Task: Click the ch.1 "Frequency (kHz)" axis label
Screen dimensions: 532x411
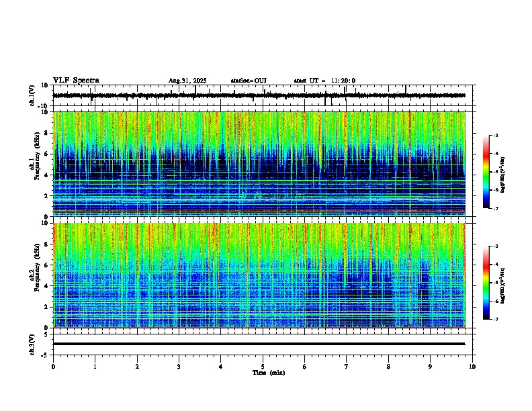Action: [37, 156]
